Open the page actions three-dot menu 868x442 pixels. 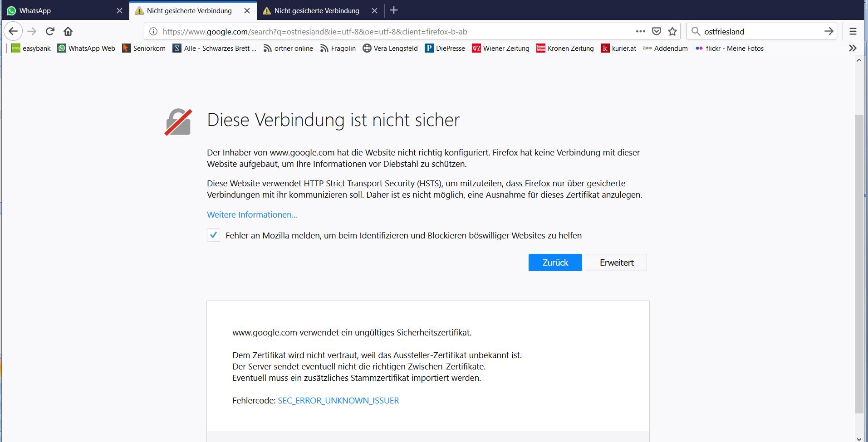[x=640, y=31]
